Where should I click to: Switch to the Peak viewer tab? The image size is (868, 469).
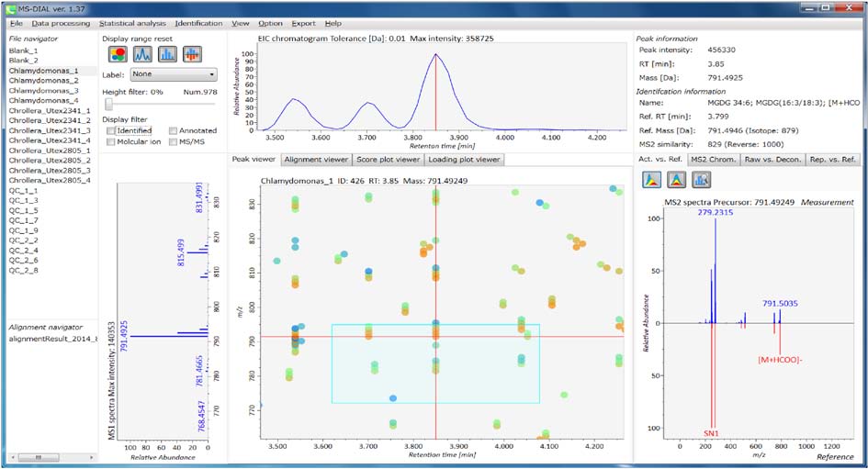(254, 160)
